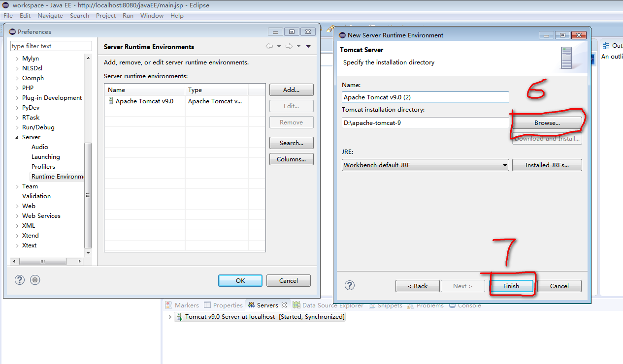Click the Servers tab icon
This screenshot has width=623, height=364.
click(251, 305)
